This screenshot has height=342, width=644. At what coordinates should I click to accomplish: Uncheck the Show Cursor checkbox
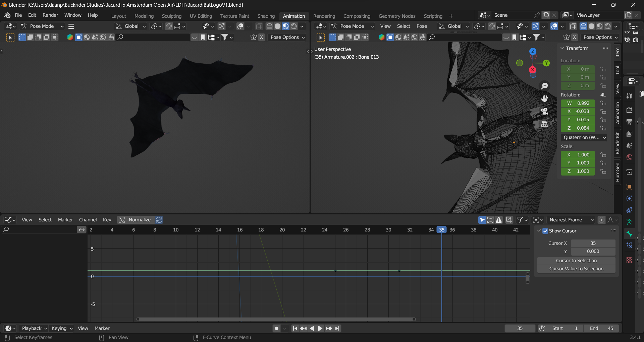(x=545, y=231)
